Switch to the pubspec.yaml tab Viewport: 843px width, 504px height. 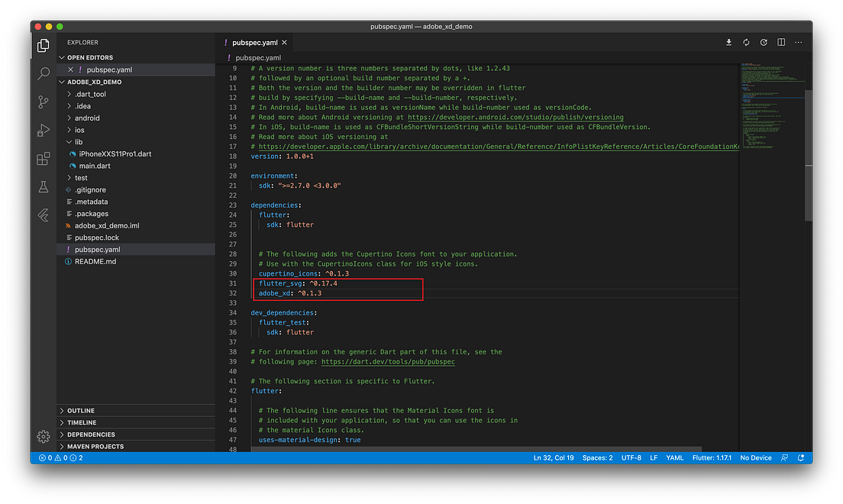click(254, 43)
